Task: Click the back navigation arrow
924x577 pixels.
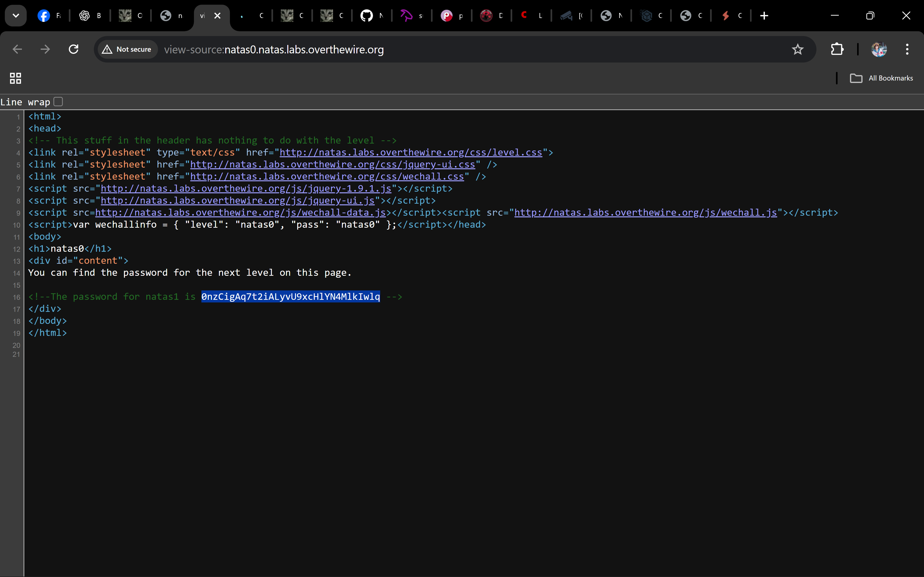Action: tap(17, 49)
